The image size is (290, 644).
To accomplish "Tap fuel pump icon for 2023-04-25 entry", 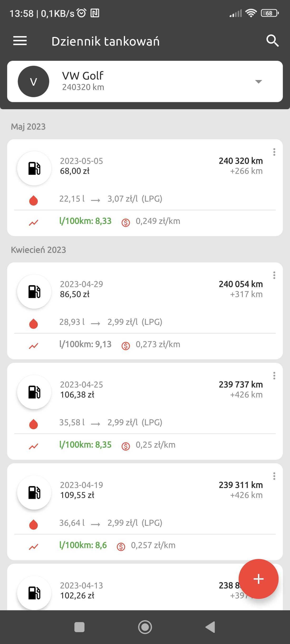I will click(34, 392).
